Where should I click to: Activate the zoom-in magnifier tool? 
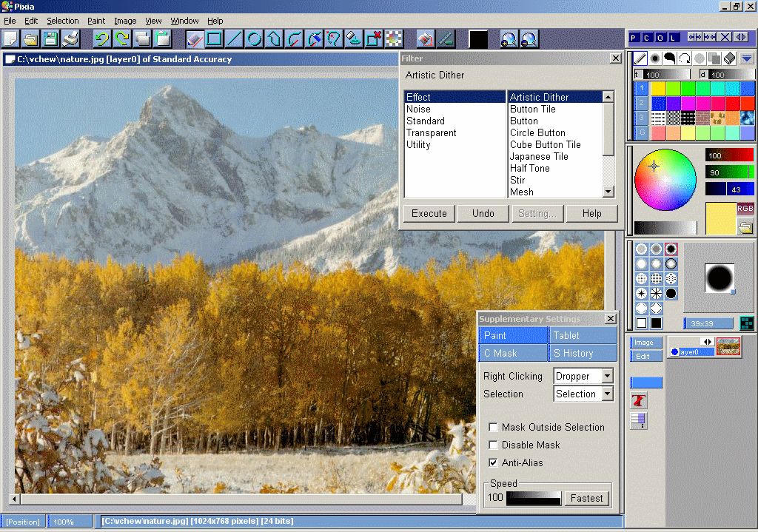click(x=509, y=38)
